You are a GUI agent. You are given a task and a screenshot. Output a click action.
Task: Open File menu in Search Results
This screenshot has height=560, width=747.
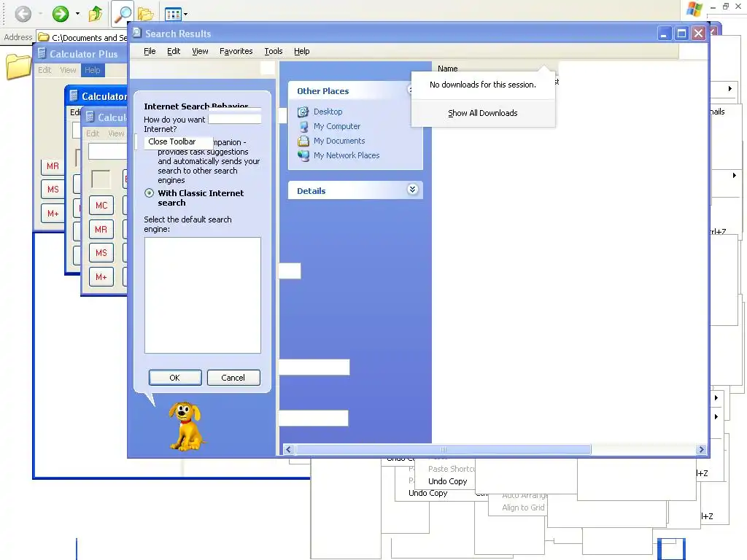tap(150, 51)
